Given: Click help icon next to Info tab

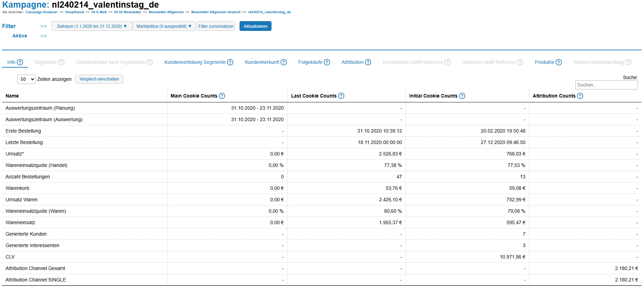Looking at the screenshot, I should 20,62.
